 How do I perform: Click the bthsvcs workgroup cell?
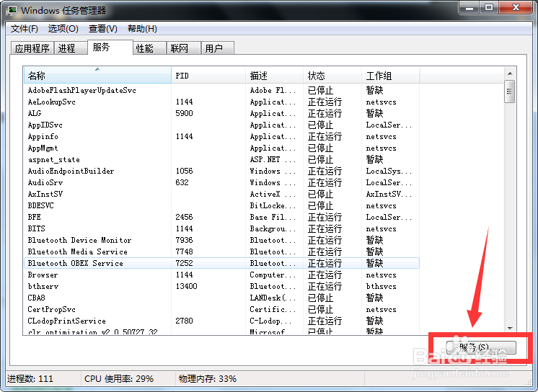click(x=382, y=286)
